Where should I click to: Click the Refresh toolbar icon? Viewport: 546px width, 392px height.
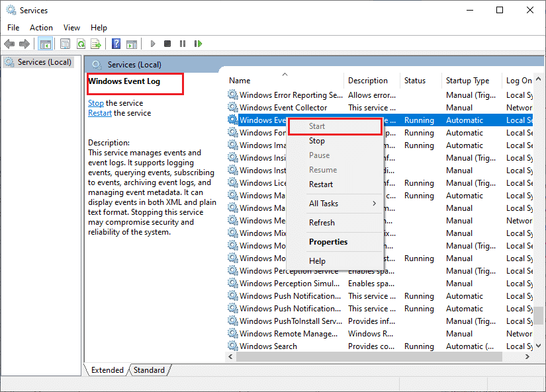click(81, 44)
